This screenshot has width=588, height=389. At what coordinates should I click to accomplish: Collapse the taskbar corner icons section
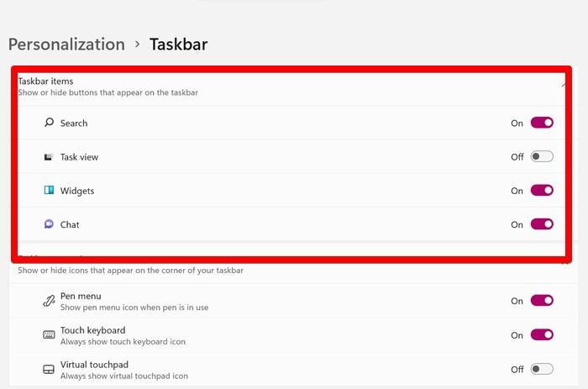point(564,263)
